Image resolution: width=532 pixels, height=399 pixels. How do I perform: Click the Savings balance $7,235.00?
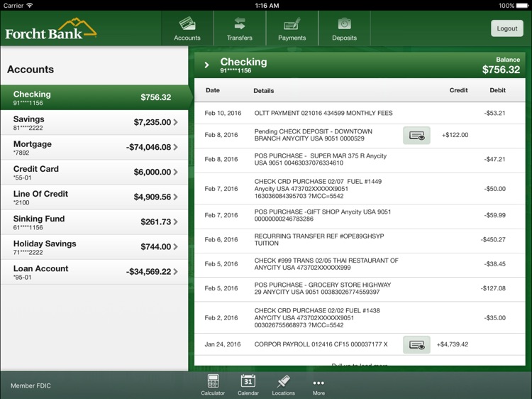coord(153,122)
